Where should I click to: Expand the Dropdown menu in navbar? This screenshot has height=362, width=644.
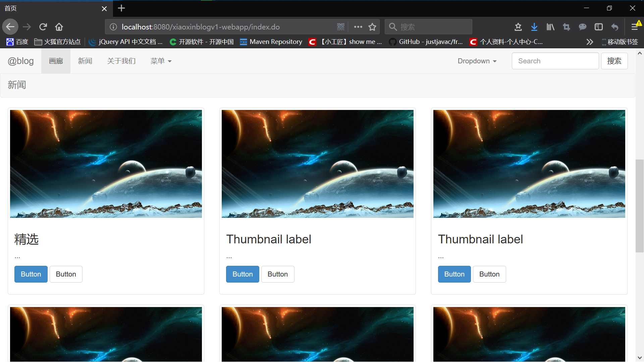477,61
